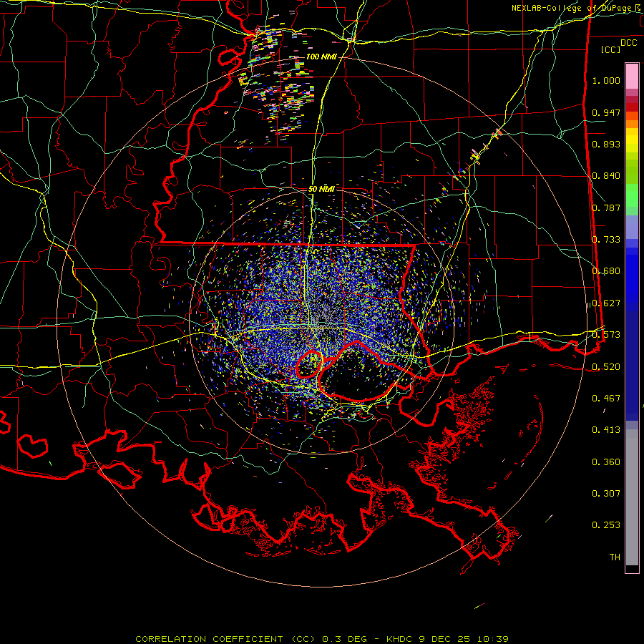Select the 0.253 scale value

(606, 525)
